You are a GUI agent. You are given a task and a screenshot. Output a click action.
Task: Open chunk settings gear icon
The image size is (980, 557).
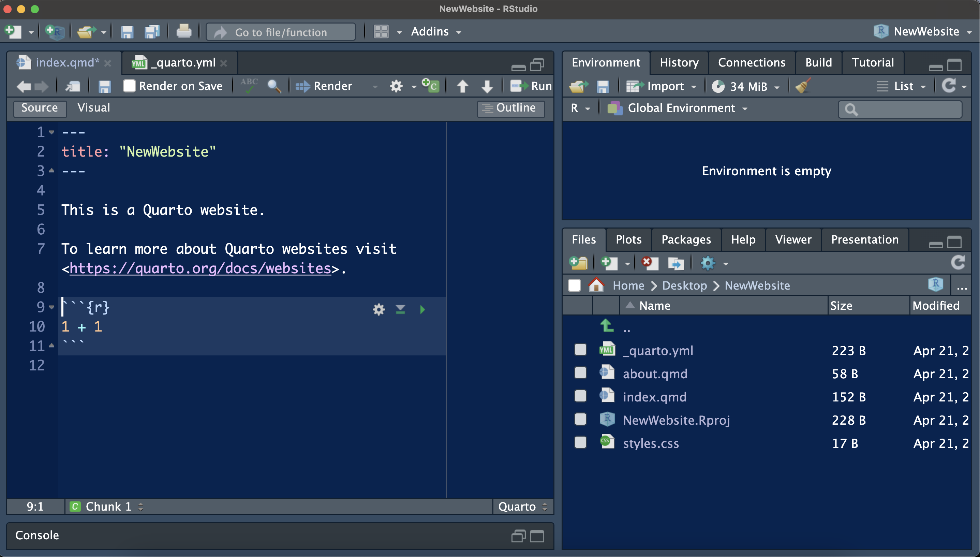379,309
